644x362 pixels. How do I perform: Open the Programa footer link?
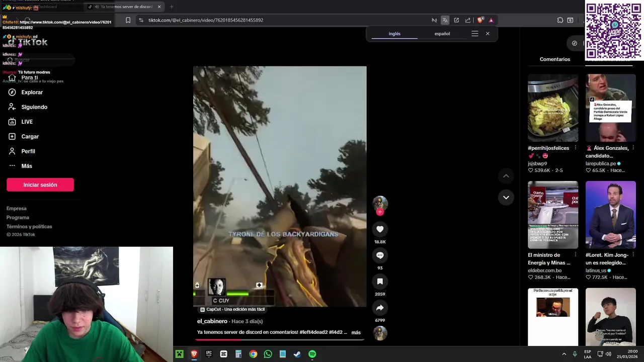coord(18,218)
